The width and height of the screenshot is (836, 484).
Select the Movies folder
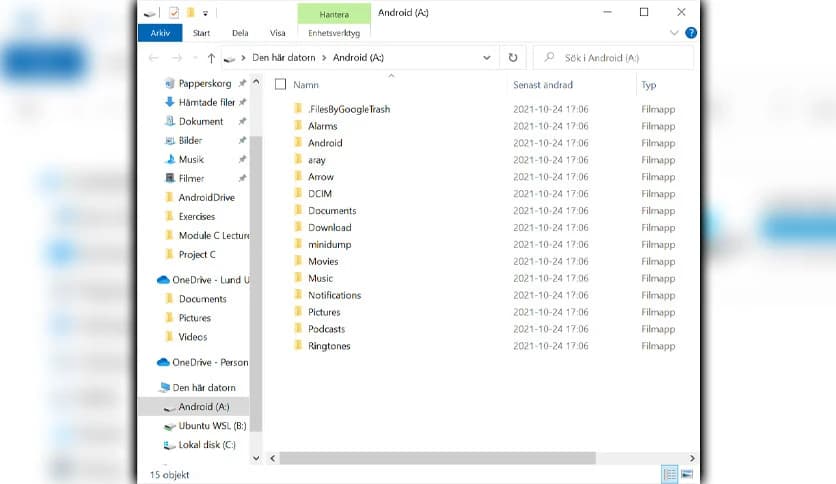click(323, 261)
